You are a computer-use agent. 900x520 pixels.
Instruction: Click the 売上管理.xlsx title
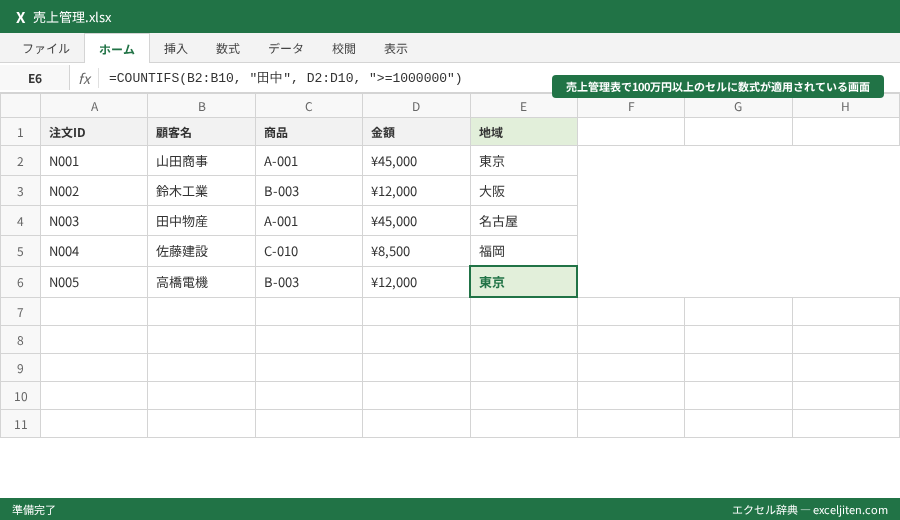[x=72, y=17]
